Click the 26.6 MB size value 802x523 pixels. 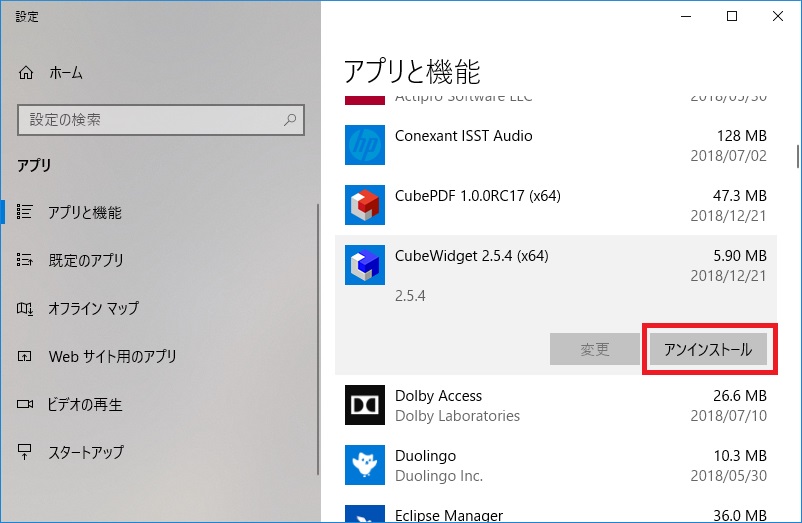click(x=740, y=396)
